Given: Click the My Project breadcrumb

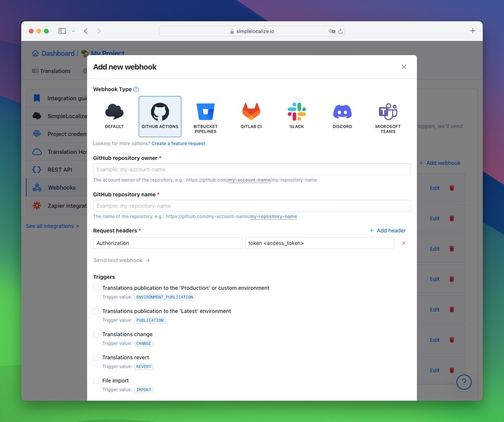Looking at the screenshot, I should (108, 54).
